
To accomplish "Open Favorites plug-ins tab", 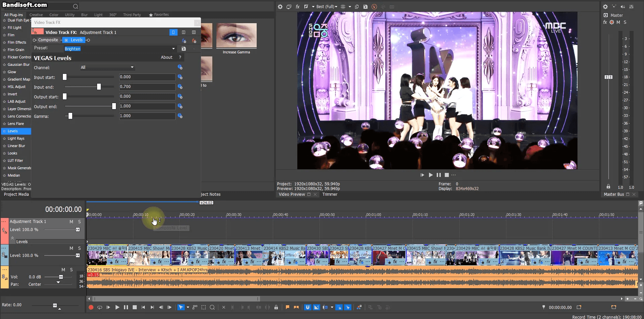I will pos(159,15).
